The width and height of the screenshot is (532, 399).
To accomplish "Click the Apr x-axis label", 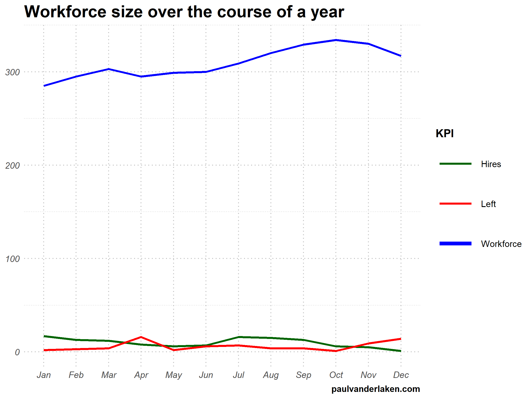I will (141, 375).
